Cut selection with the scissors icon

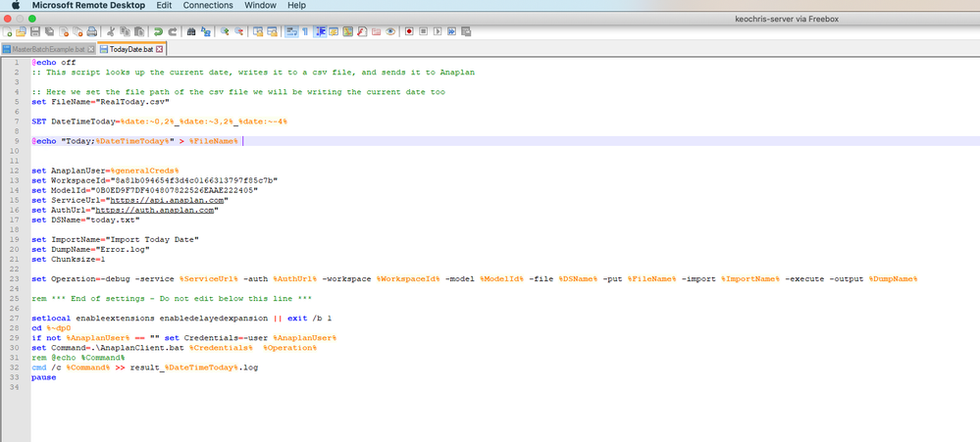[110, 31]
